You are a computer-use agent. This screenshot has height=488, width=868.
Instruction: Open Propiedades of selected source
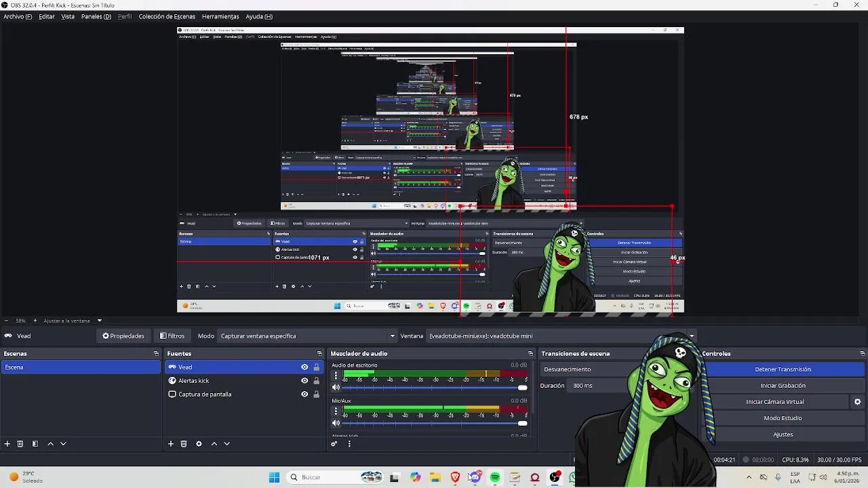coord(123,336)
